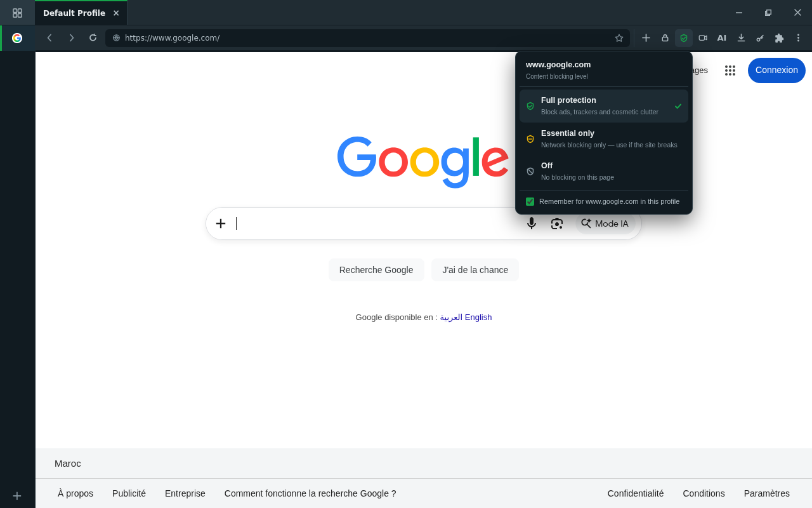Restore the browser window size
812x508 pixels.
click(x=768, y=13)
